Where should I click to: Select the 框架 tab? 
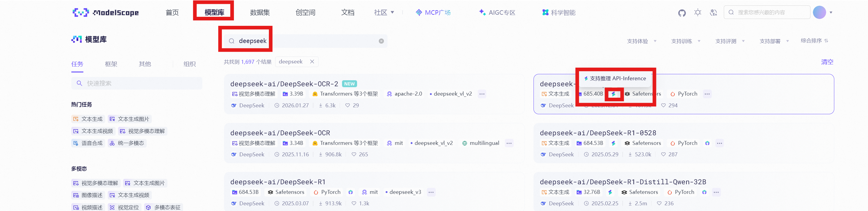111,64
